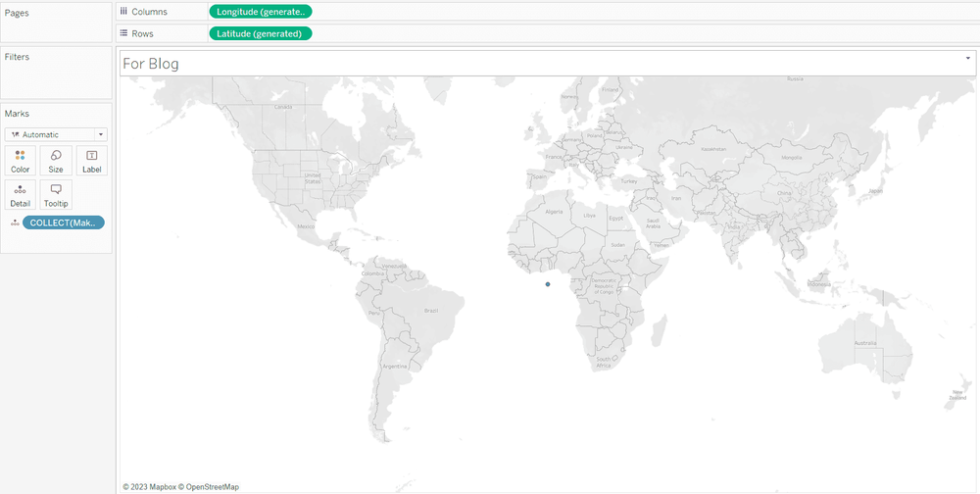The width and height of the screenshot is (980, 494).
Task: Select the Latitude (generated) pill
Action: point(261,33)
